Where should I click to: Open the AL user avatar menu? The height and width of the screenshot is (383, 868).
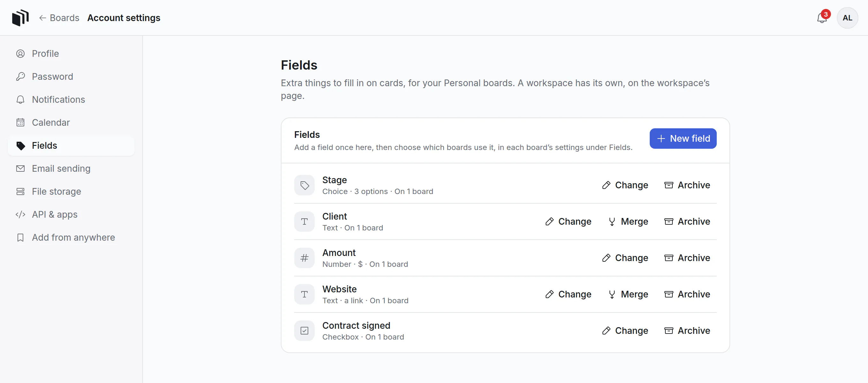847,18
